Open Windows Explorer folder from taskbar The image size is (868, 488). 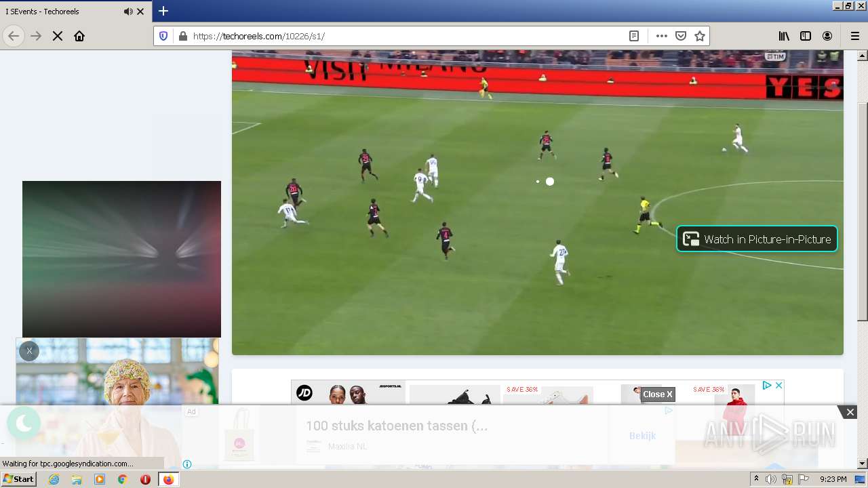pos(77,479)
